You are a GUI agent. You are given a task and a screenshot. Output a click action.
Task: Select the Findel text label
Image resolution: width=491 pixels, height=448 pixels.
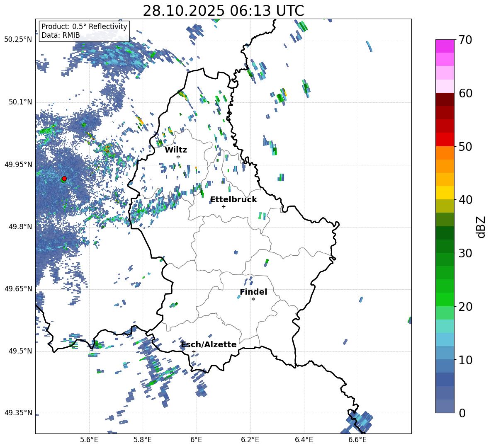click(x=253, y=292)
